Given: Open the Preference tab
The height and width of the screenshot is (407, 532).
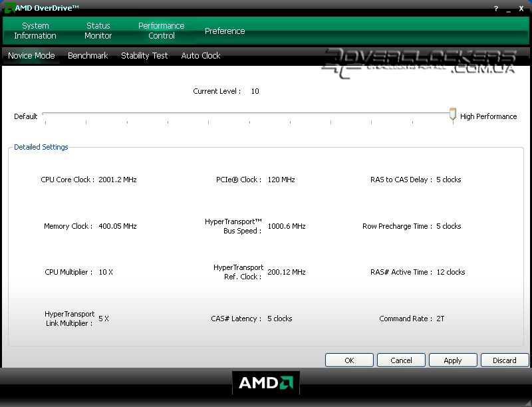Looking at the screenshot, I should click(225, 31).
